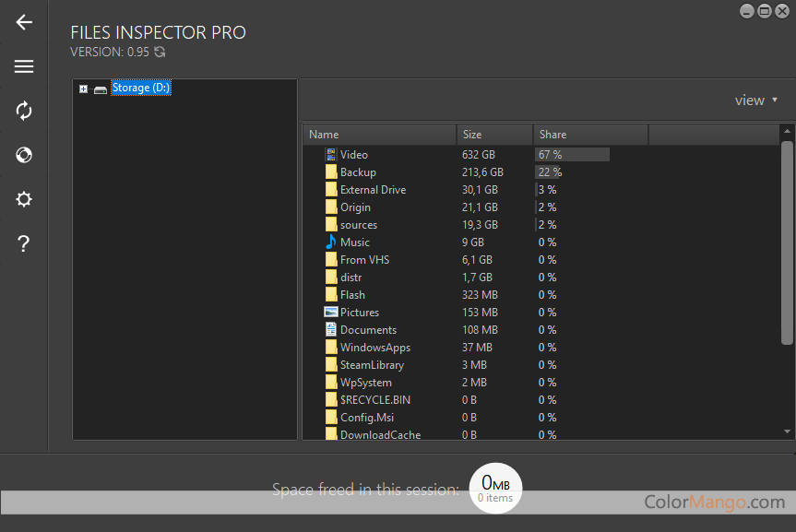Click the update icon next to version number
Screen dimensions: 796x532
click(160, 53)
